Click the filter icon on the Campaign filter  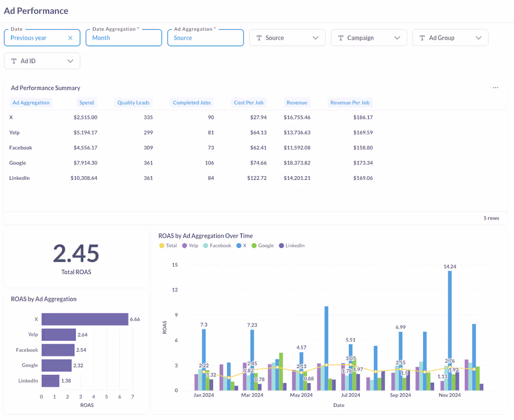pos(341,38)
